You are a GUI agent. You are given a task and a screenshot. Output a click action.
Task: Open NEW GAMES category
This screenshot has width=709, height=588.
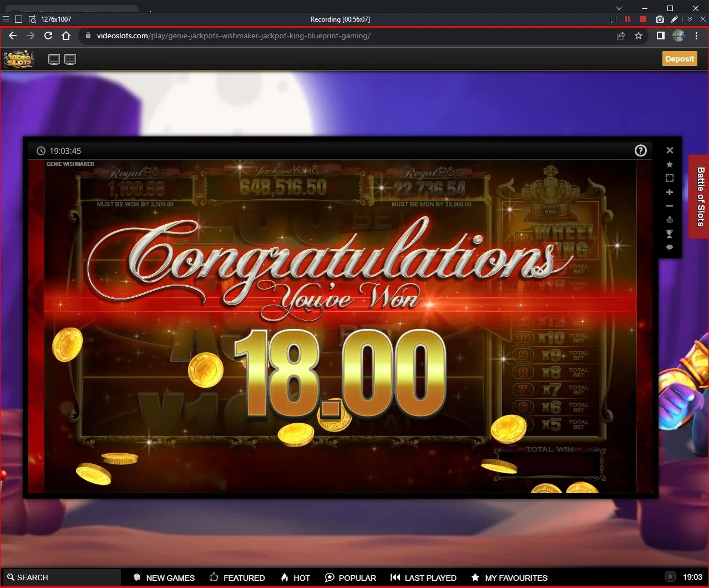click(164, 577)
